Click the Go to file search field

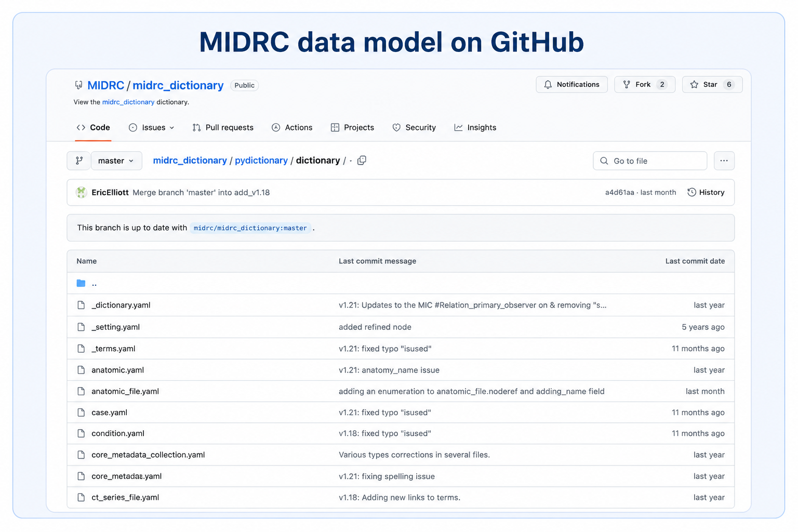pos(650,161)
